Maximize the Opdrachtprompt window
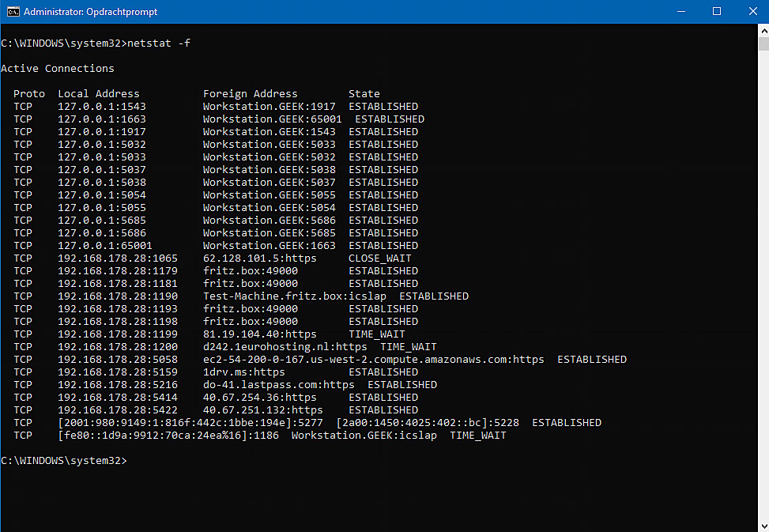 (x=717, y=11)
